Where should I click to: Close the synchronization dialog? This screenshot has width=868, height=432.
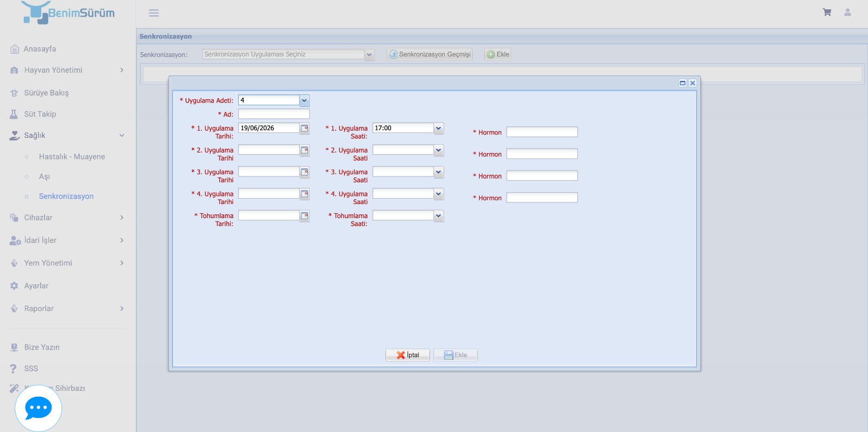point(693,83)
